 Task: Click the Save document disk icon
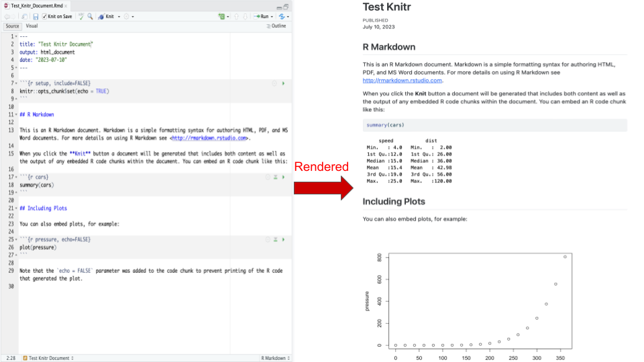pyautogui.click(x=36, y=16)
